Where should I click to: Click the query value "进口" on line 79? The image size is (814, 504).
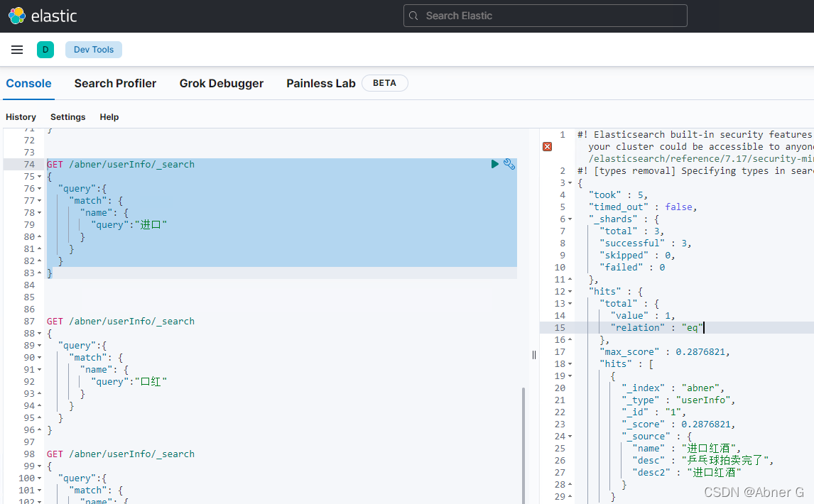(151, 225)
